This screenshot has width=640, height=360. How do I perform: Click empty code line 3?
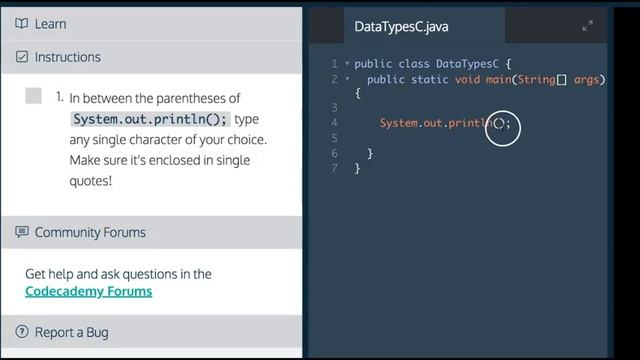pyautogui.click(x=480, y=108)
